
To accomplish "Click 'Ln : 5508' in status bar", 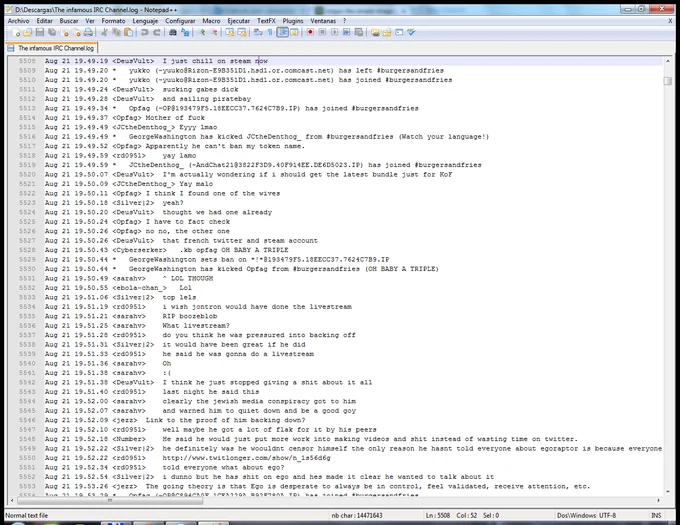I will (x=438, y=515).
